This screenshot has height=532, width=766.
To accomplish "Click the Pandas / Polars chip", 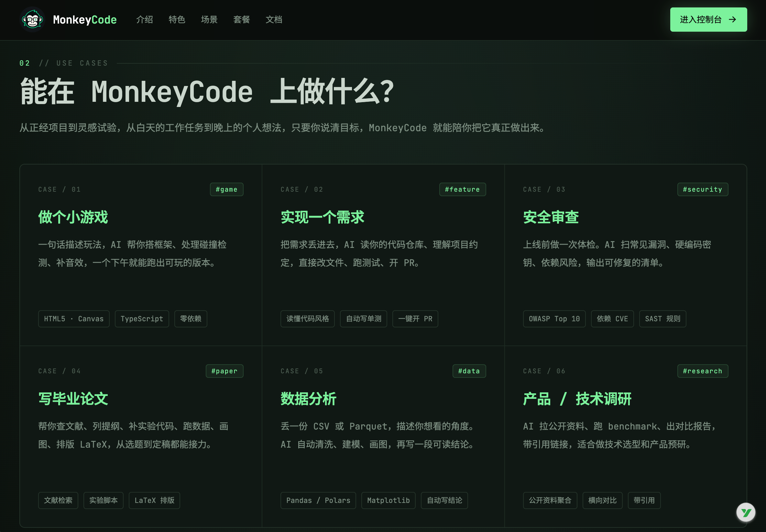I will (318, 500).
